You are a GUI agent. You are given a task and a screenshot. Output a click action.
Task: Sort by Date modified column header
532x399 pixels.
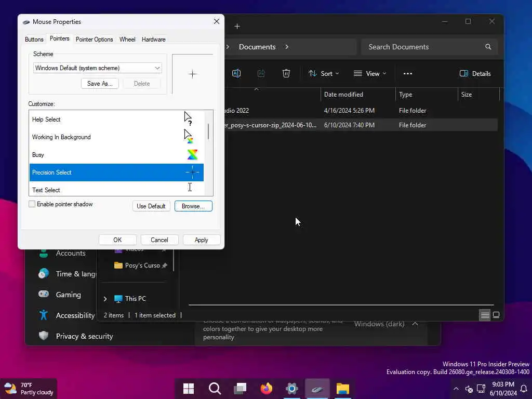pos(358,95)
